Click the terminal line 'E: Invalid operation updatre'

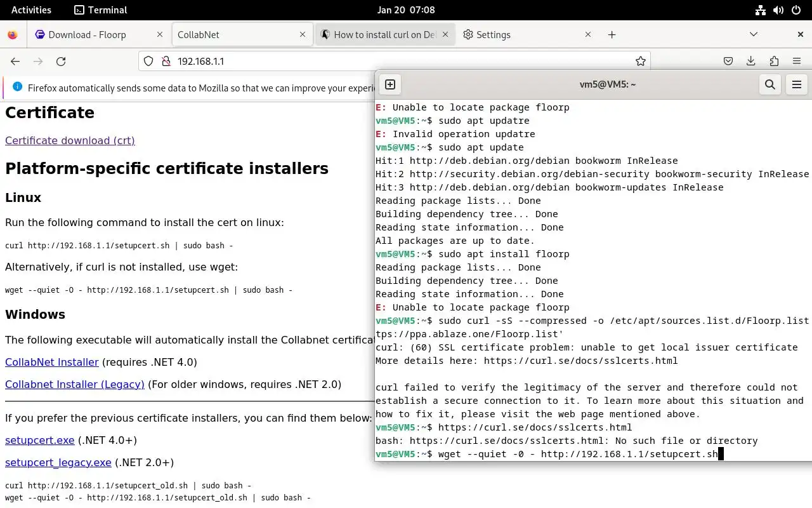click(455, 134)
